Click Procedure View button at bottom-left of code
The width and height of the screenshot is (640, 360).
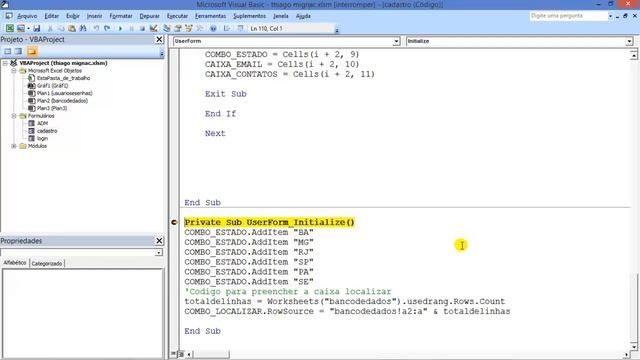pos(174,353)
